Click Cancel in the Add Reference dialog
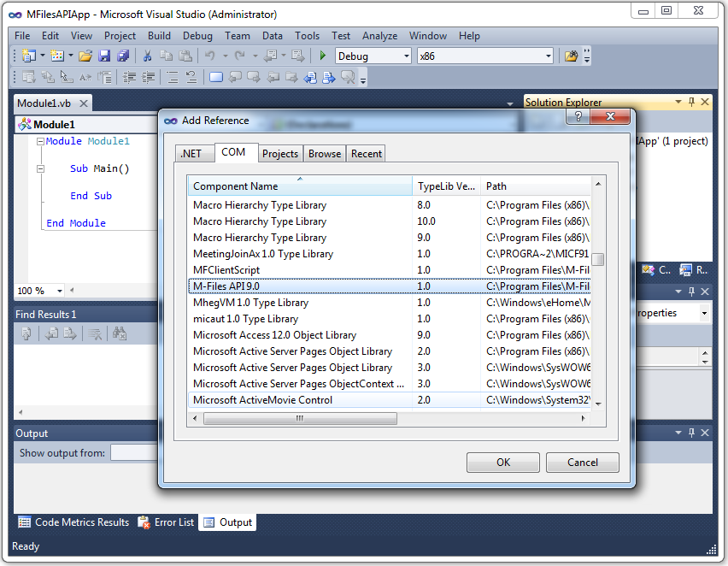Image resolution: width=728 pixels, height=566 pixels. pos(582,463)
